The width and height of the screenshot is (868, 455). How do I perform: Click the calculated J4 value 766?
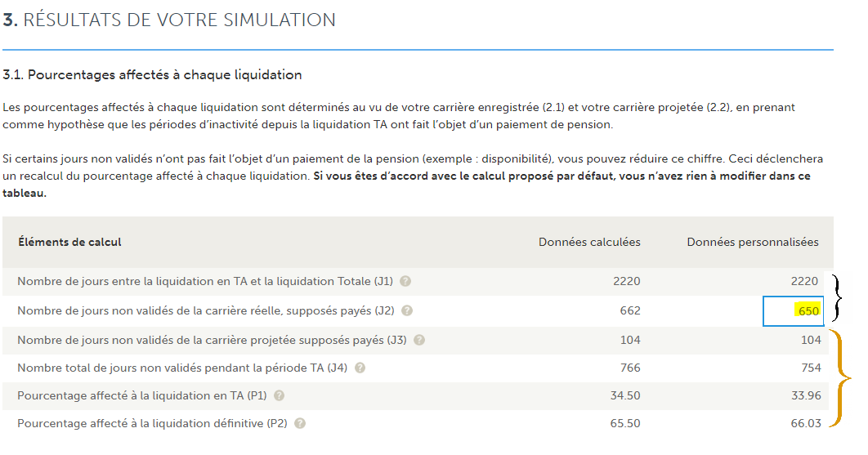coord(630,368)
